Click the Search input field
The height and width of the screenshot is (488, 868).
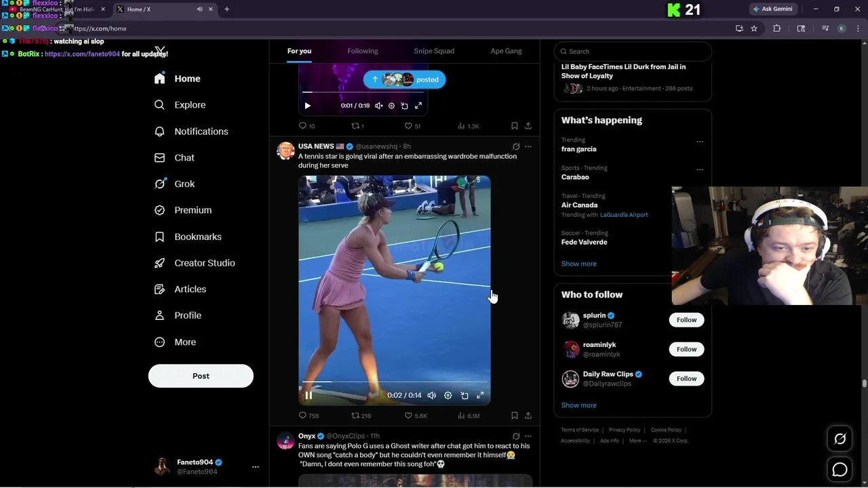[633, 52]
